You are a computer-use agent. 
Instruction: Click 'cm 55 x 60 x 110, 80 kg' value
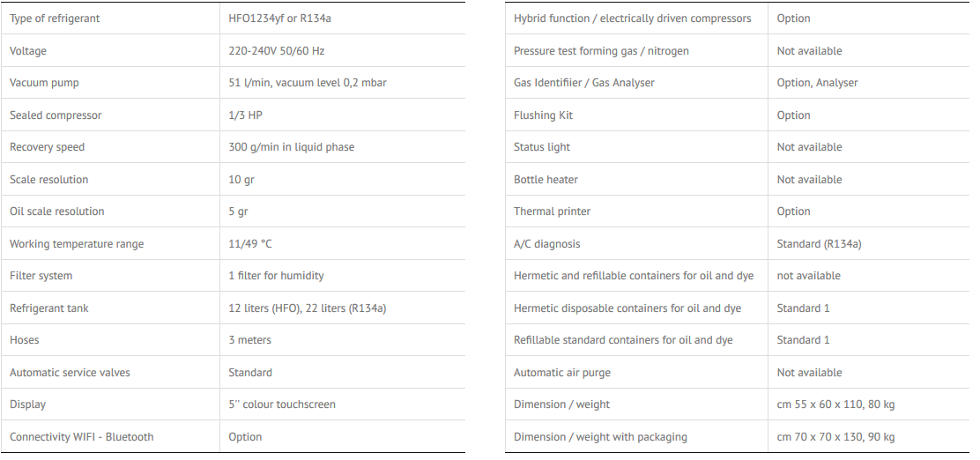point(835,404)
